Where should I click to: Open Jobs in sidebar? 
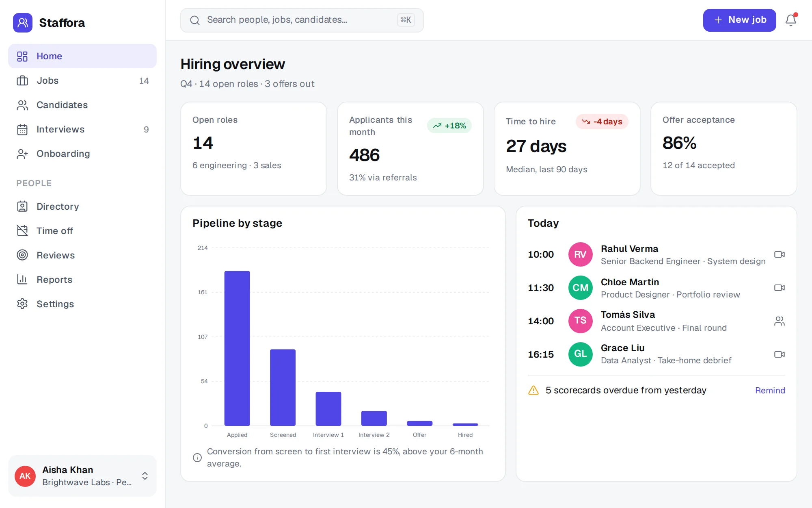[x=82, y=80]
